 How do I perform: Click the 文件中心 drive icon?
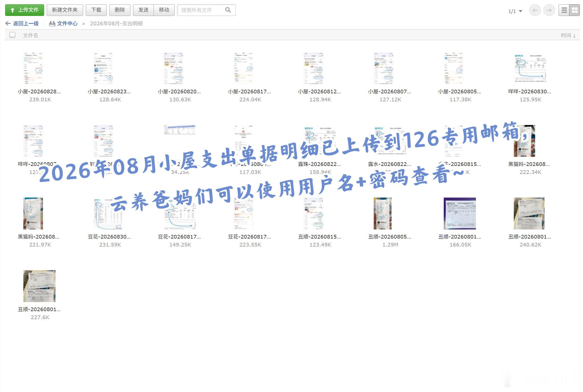tap(52, 24)
